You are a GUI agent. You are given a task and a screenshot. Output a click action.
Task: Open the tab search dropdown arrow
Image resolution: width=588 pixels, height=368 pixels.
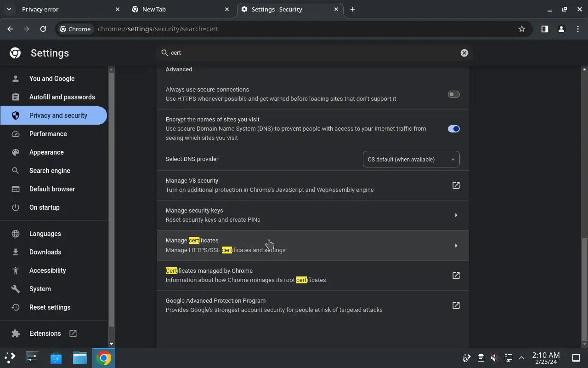coord(9,9)
